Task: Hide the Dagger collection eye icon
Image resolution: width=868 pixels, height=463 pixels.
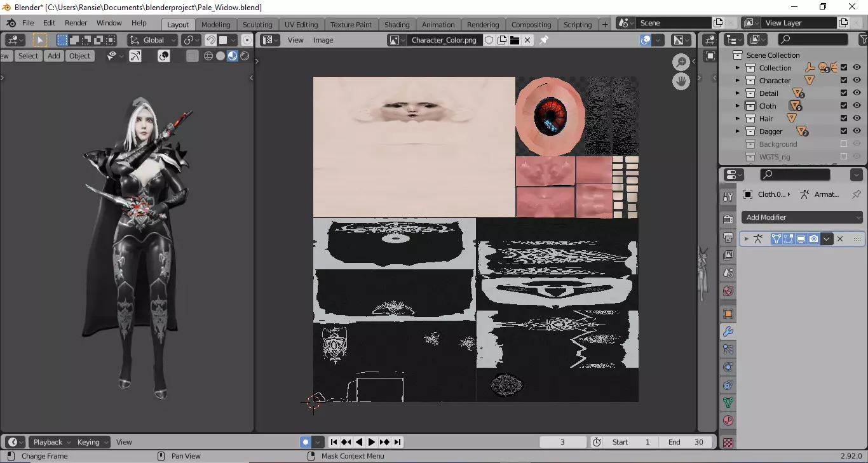Action: pyautogui.click(x=857, y=131)
